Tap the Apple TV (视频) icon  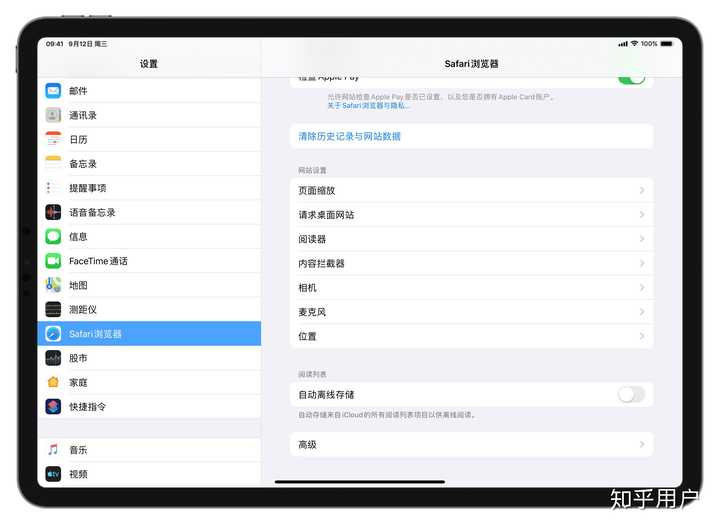click(53, 474)
